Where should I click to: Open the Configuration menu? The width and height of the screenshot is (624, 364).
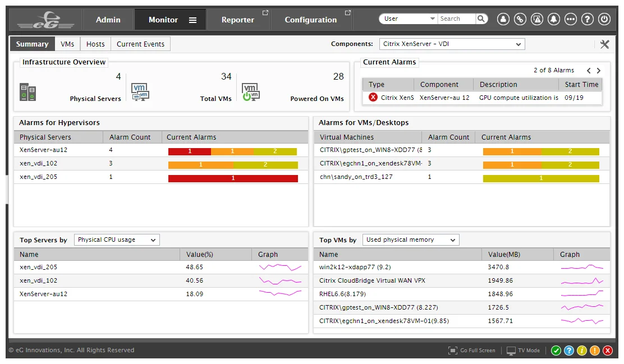click(x=311, y=20)
